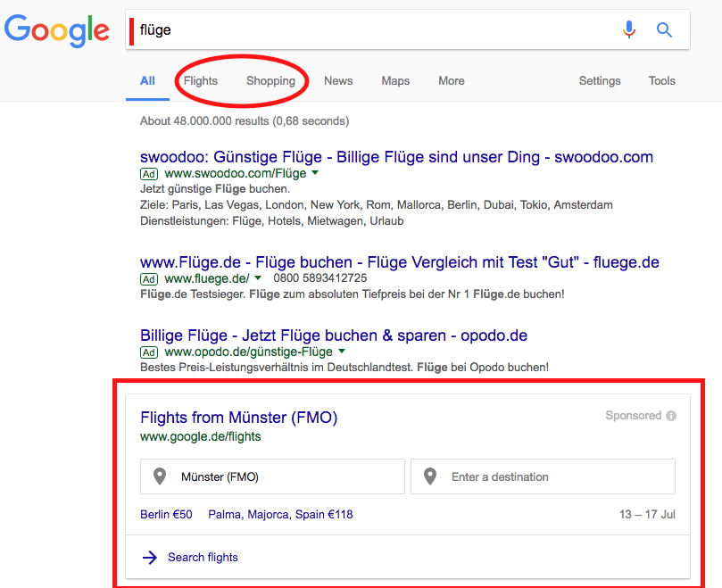This screenshot has height=588, width=722.
Task: Expand dropdown arrow beside www.fluege.de/
Action: pos(258,277)
